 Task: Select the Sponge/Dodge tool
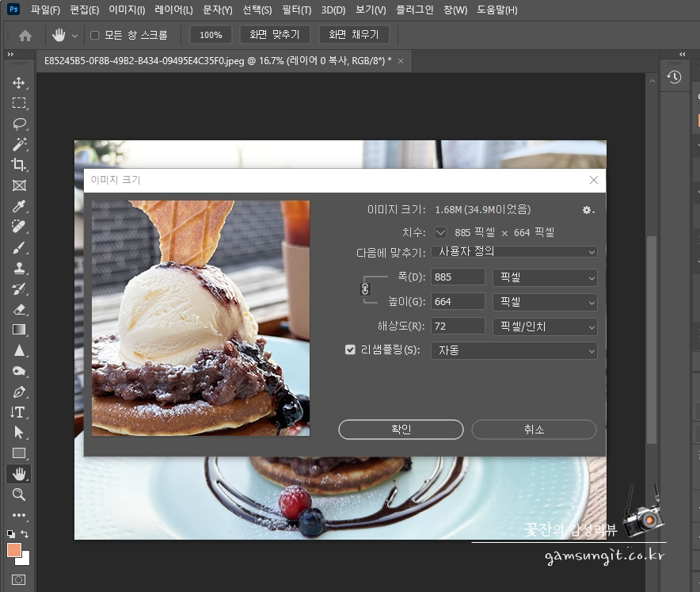click(19, 371)
